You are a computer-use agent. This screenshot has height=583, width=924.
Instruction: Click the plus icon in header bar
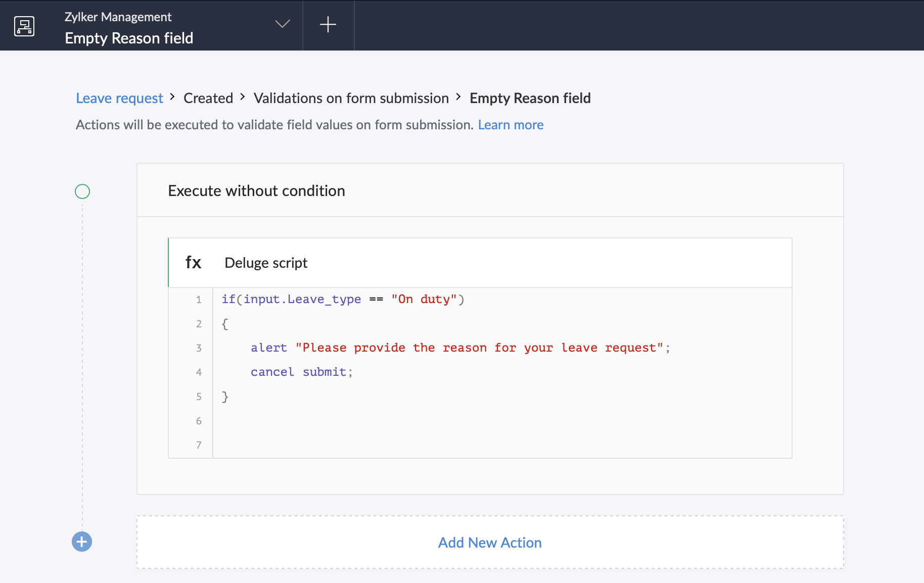328,24
